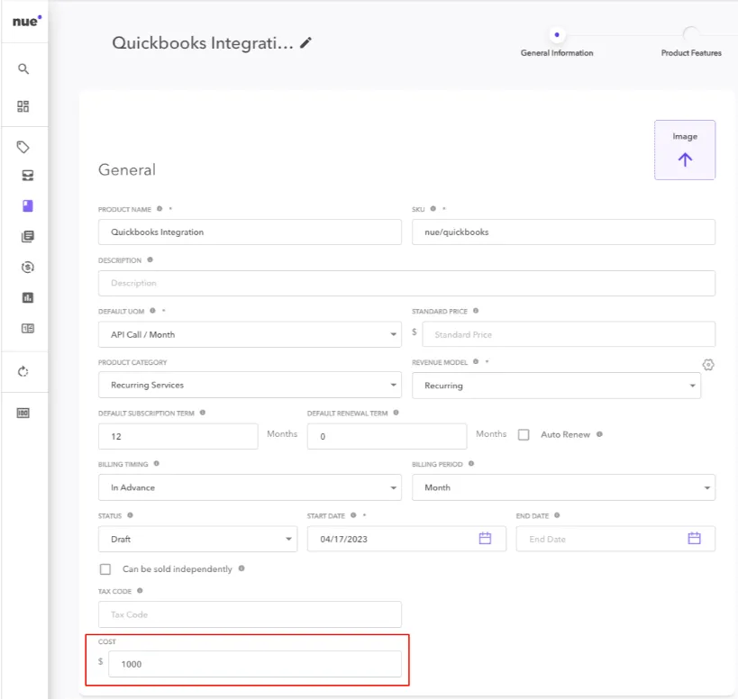Open the Product Category dropdown

(250, 385)
